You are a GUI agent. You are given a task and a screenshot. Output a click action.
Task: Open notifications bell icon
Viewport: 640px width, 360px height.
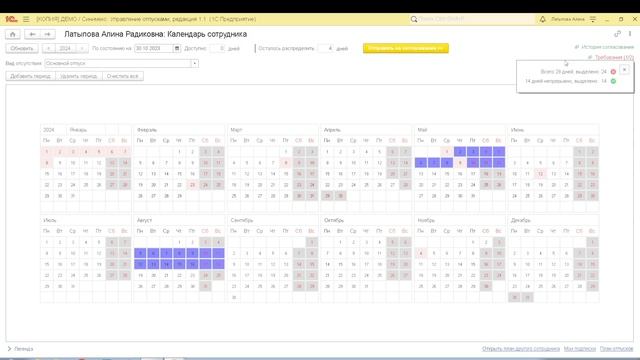(x=542, y=19)
